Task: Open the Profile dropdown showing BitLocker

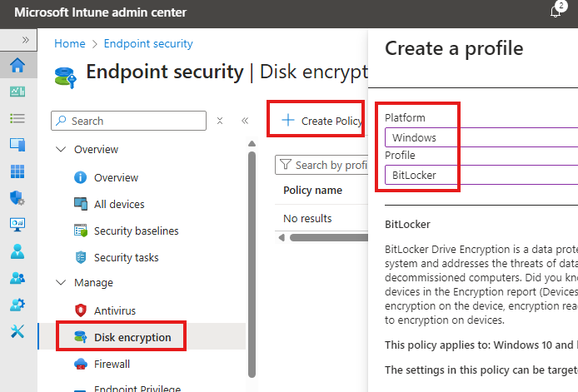Action: pos(481,176)
